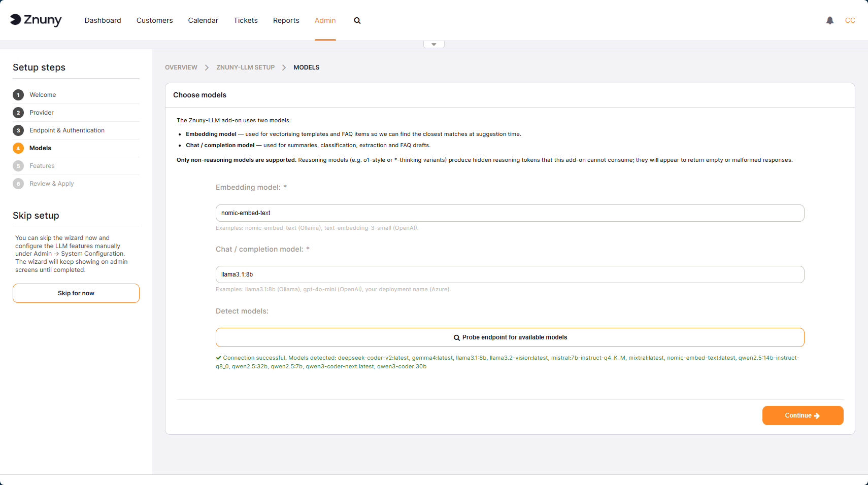Open the Welcome setup step
This screenshot has height=485, width=868.
[x=43, y=95]
